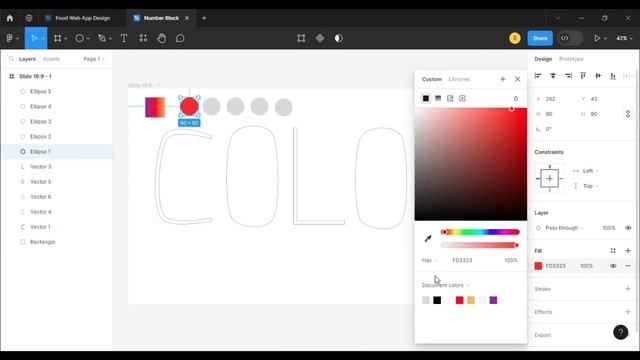Viewport: 640px width, 360px height.
Task: Click the user avatar icon
Action: click(x=515, y=38)
